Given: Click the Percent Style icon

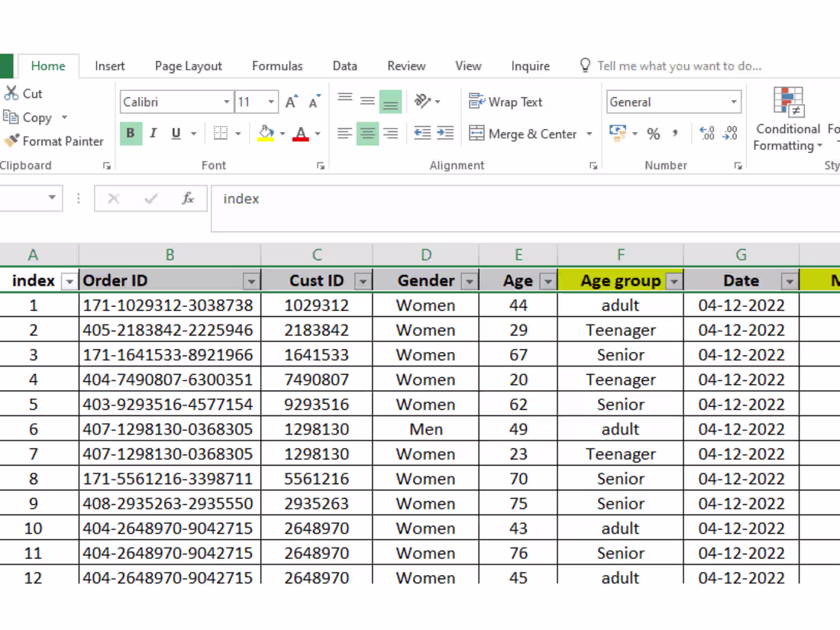Looking at the screenshot, I should [653, 134].
